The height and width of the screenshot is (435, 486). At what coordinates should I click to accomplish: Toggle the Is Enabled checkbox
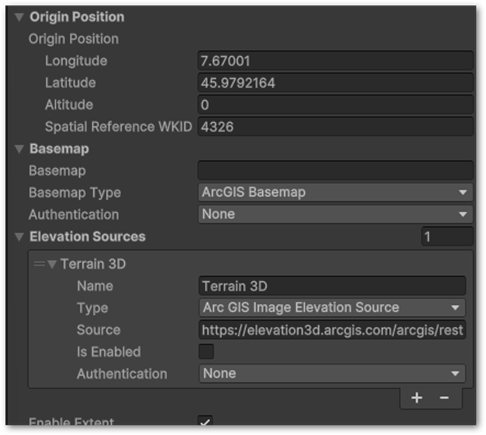[206, 352]
